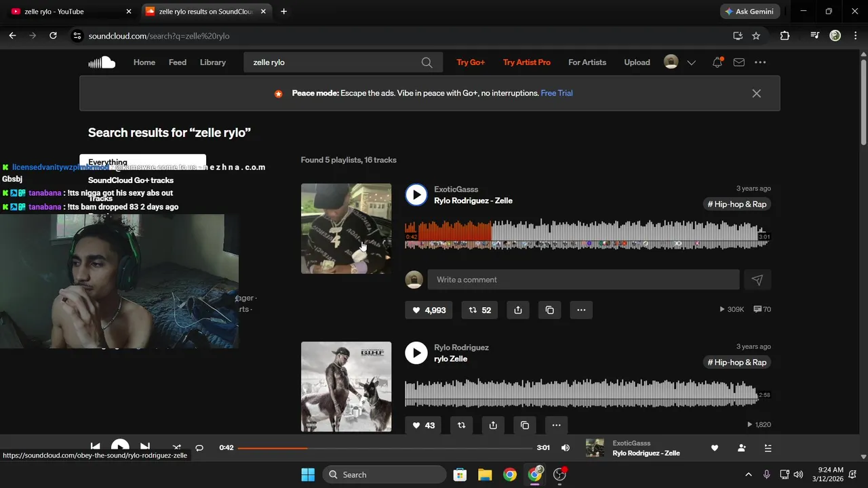Follow ExoticGasss from player bar
The width and height of the screenshot is (868, 488).
coord(741,448)
